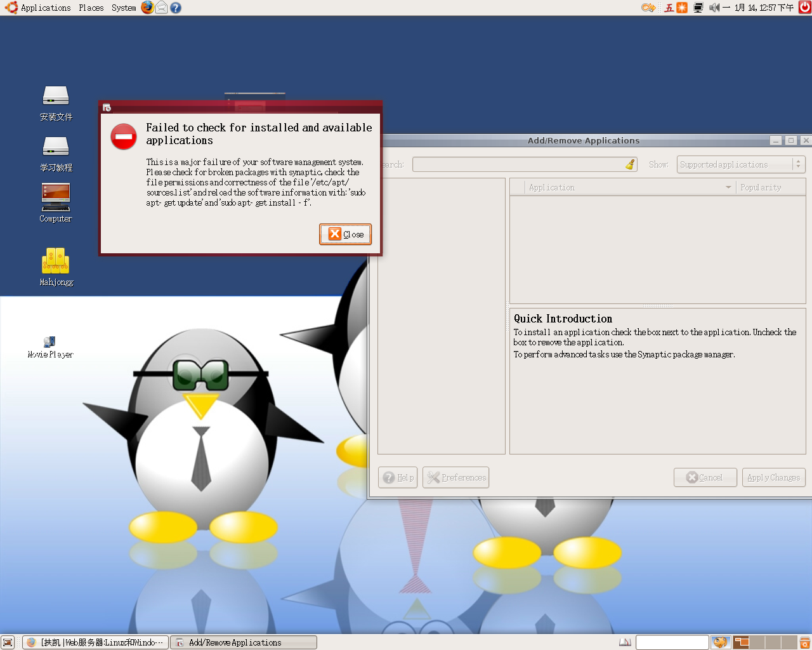This screenshot has width=812, height=650.
Task: Click the error dialog title bar icon
Action: tap(107, 107)
